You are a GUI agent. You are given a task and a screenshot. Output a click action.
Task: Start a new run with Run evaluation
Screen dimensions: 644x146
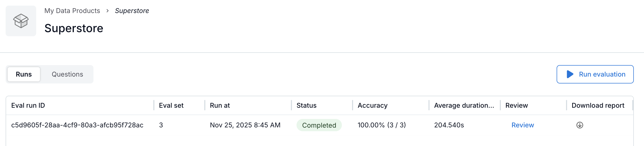595,74
